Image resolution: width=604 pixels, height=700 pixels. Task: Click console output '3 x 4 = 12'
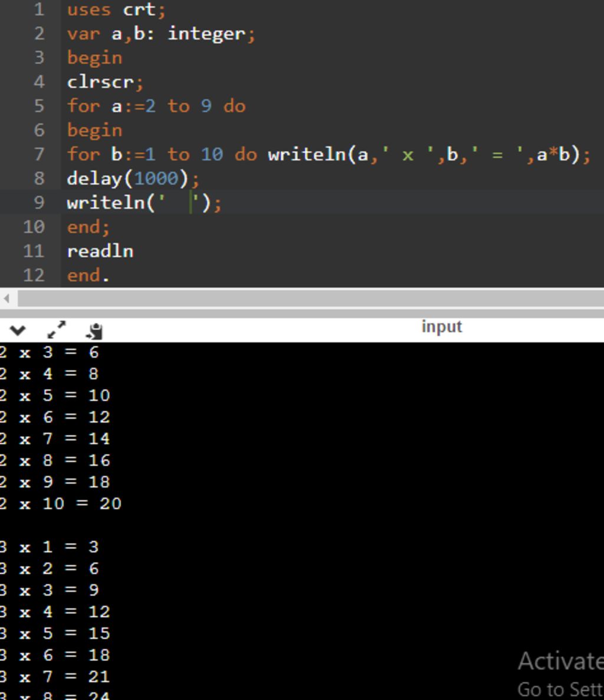(x=54, y=611)
